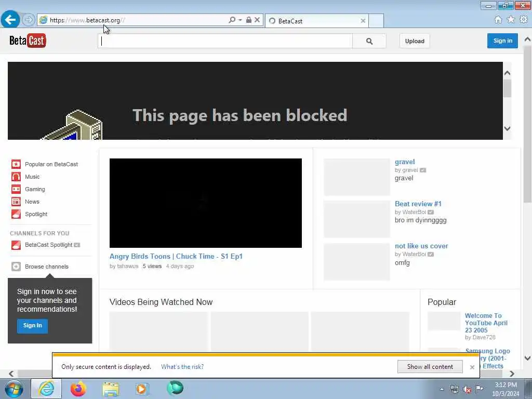The width and height of the screenshot is (532, 399).
Task: Open the Favorites star icon
Action: 511,20
